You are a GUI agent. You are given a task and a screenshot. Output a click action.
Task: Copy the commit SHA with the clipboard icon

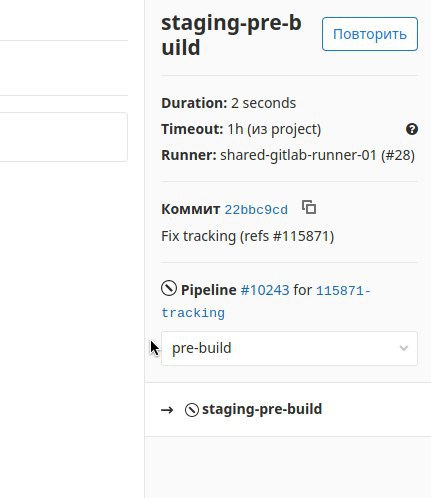click(x=309, y=207)
